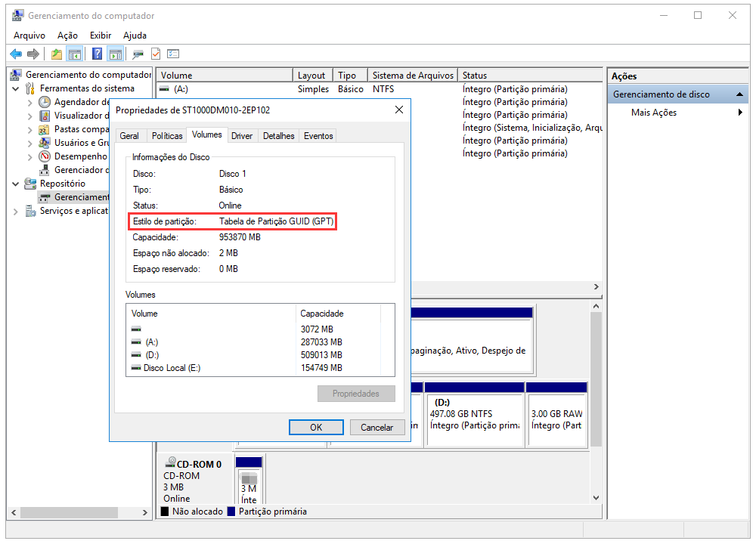Viewport: 756px width, 544px height.
Task: Toggle the Show/Hide Action Pane toolbar icon
Action: [x=115, y=54]
